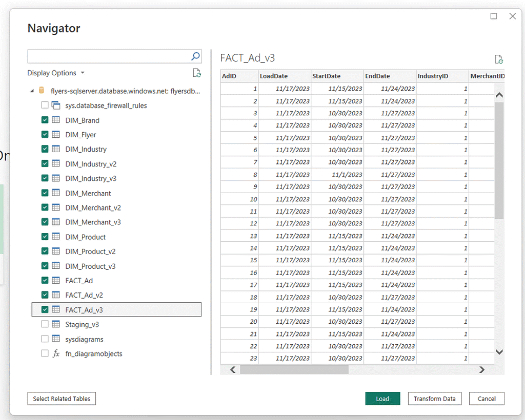The image size is (525, 420).
Task: Click the table icon next to DIM_Merchant
Action: 56,193
